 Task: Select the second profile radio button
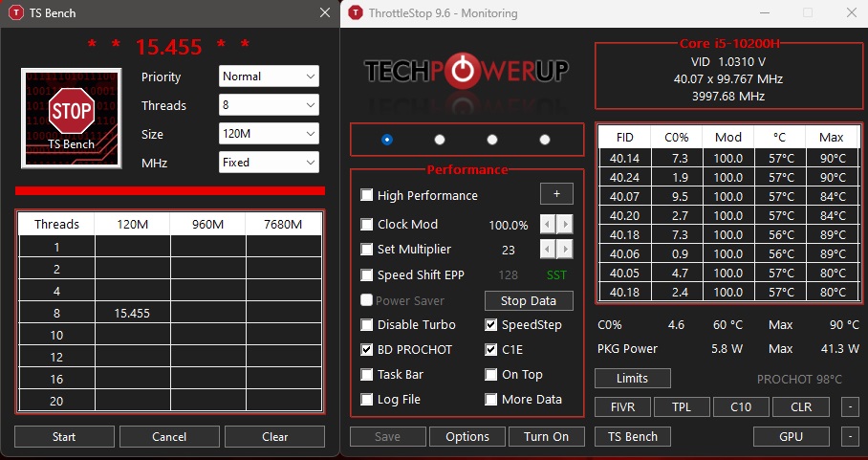pos(440,140)
